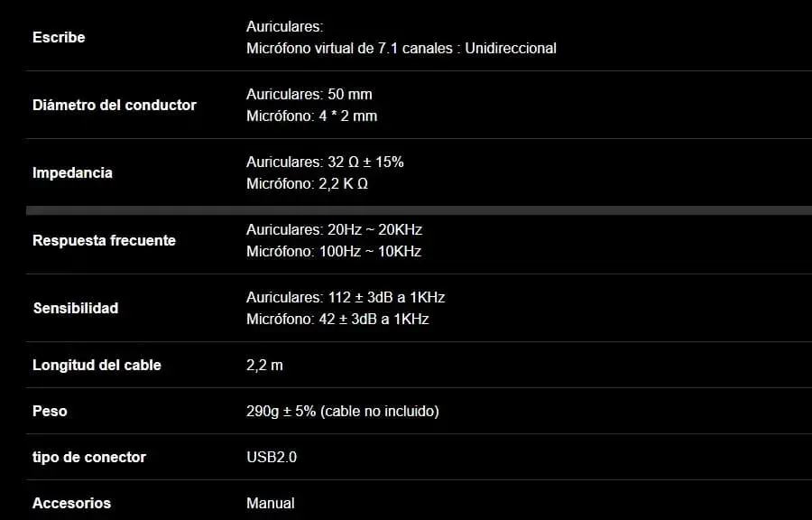Select the 32 Ω ± 15% impedance value
Screen dimensions: 812x520
pyautogui.click(x=325, y=162)
